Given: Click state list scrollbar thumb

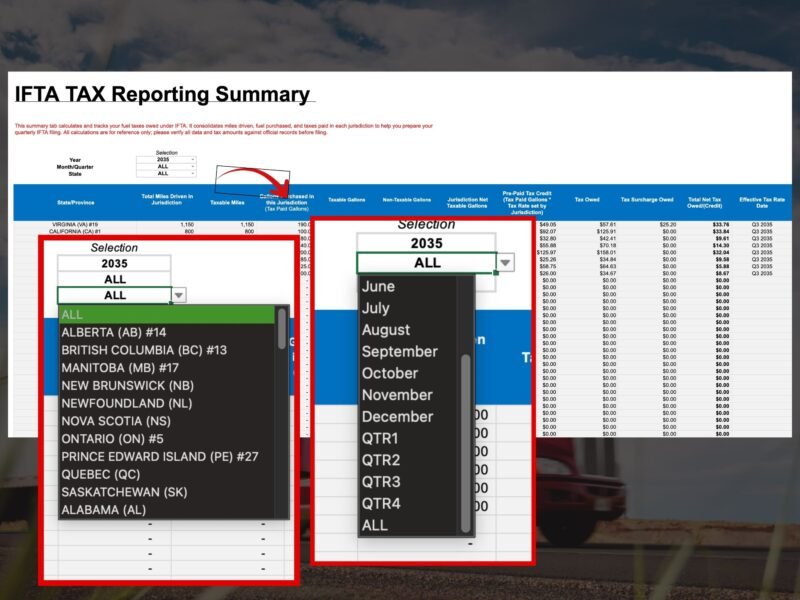Looking at the screenshot, I should pos(282,329).
